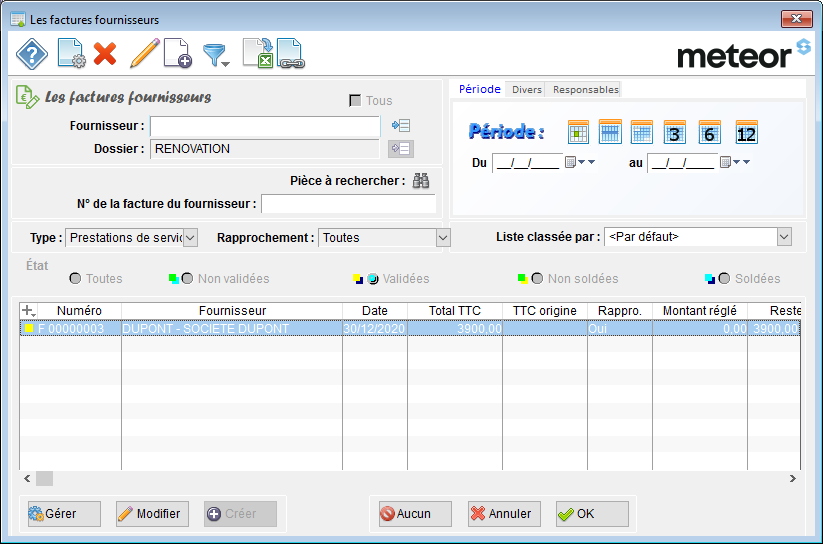
Task: Open the au date calendar picker
Action: point(725,162)
